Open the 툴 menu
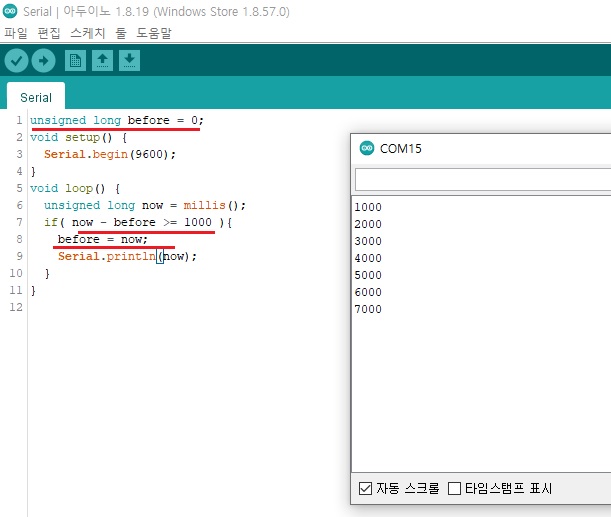Viewport: 611px width, 517px height. (121, 33)
